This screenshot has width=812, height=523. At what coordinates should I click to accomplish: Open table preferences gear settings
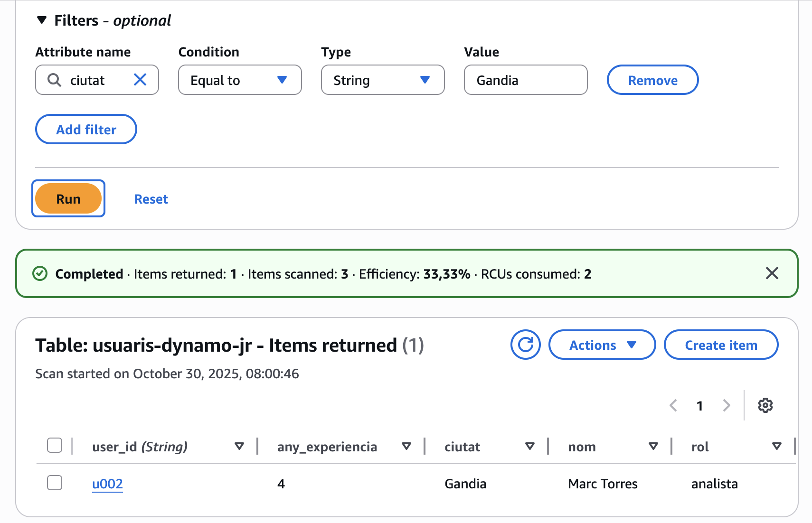click(765, 405)
